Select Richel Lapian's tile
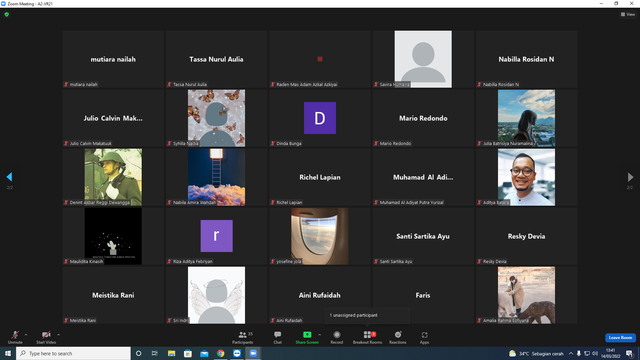 [x=320, y=177]
